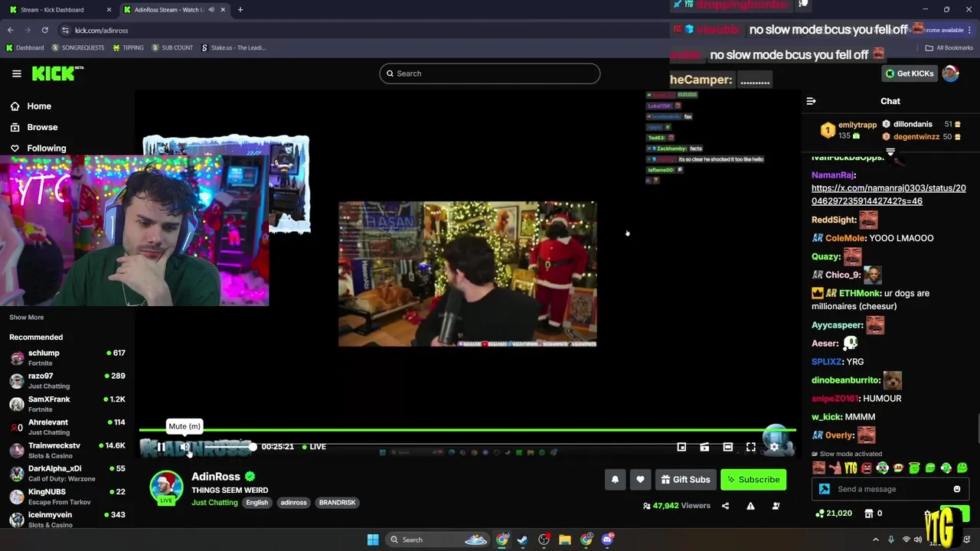Click the user icon beside report icon
The height and width of the screenshot is (551, 980).
(x=776, y=506)
